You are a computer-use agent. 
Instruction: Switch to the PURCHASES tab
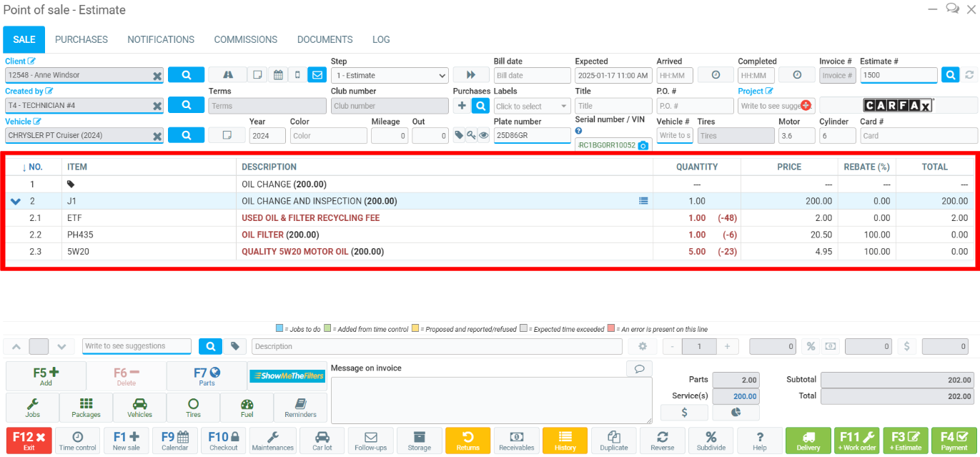click(81, 39)
